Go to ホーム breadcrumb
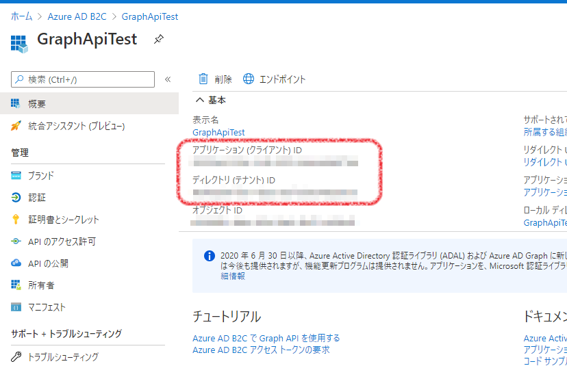The width and height of the screenshot is (567, 392). pos(21,16)
